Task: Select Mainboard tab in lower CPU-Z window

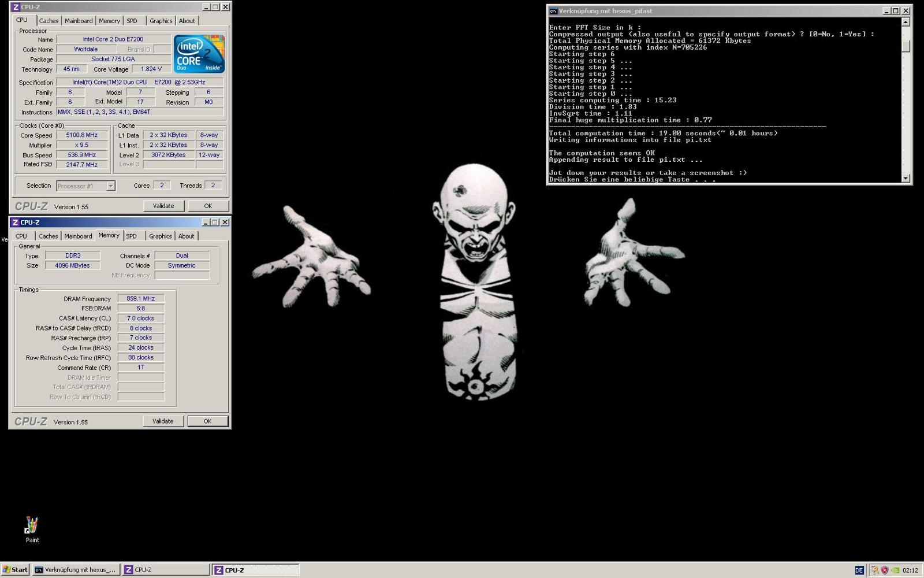Action: 78,236
